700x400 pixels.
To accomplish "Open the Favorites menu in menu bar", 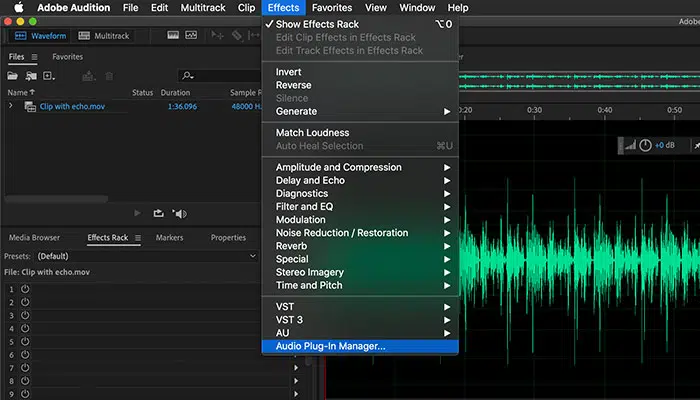I will click(332, 8).
